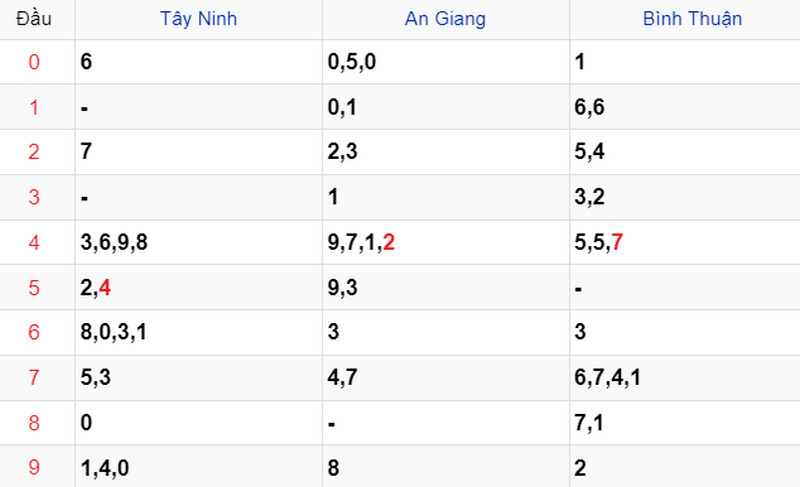Click An Giang cell showing 4,7
This screenshot has width=800, height=487.
(x=446, y=378)
